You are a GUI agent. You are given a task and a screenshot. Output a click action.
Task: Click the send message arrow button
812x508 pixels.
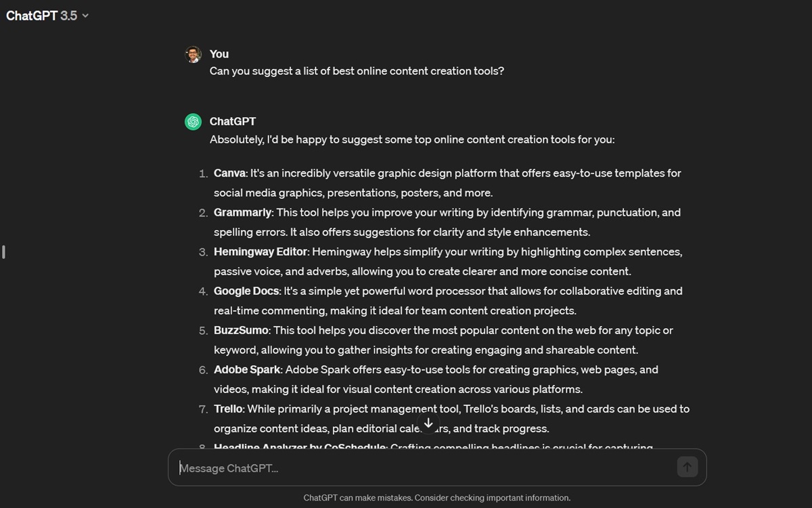(x=687, y=467)
